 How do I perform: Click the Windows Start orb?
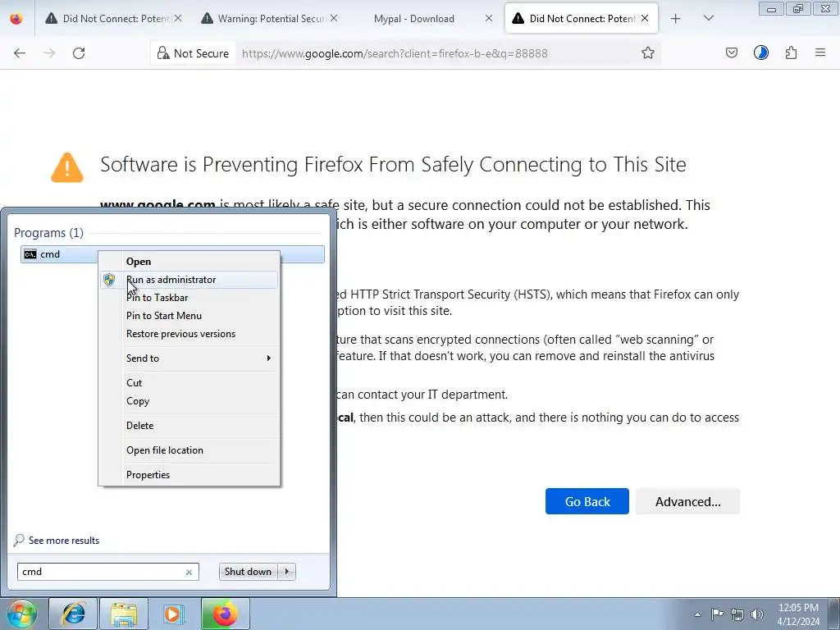click(x=21, y=614)
